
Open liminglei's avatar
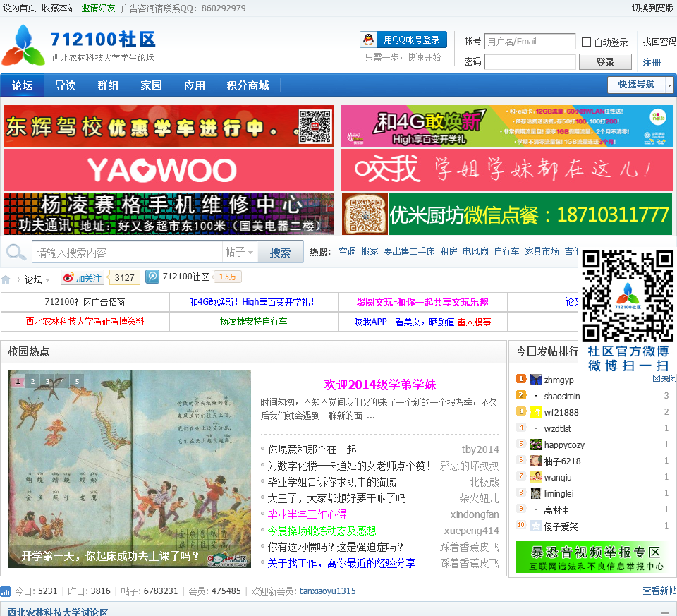pyautogui.click(x=536, y=493)
